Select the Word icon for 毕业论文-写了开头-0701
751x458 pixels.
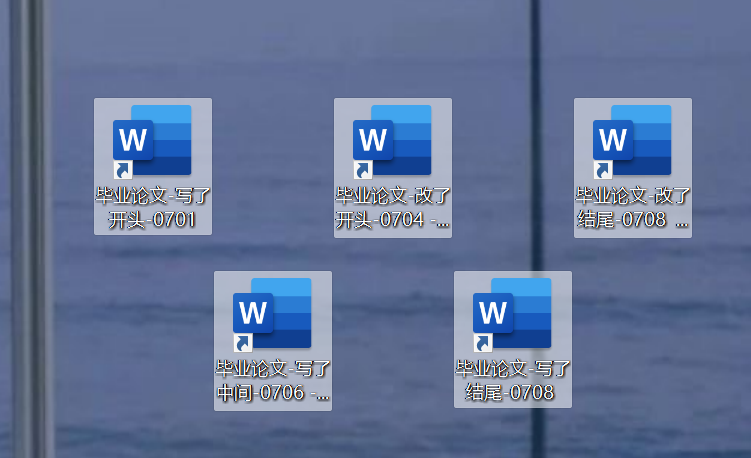(x=152, y=141)
